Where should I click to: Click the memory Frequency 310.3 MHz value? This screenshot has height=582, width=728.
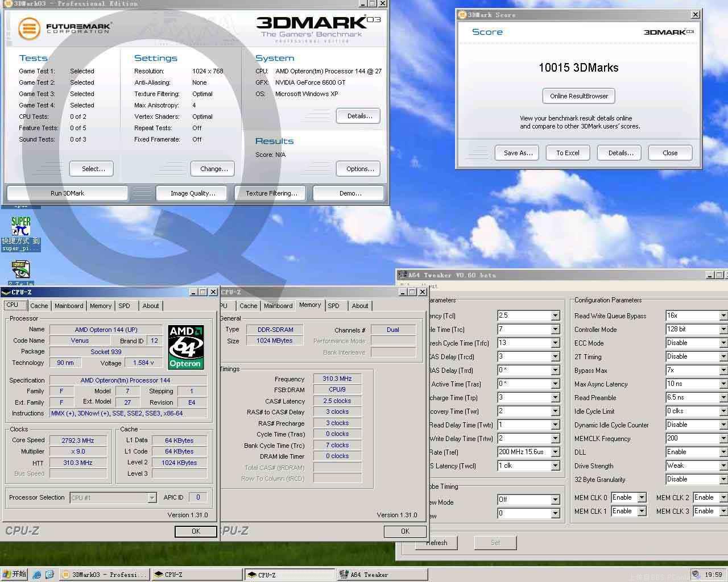point(337,379)
